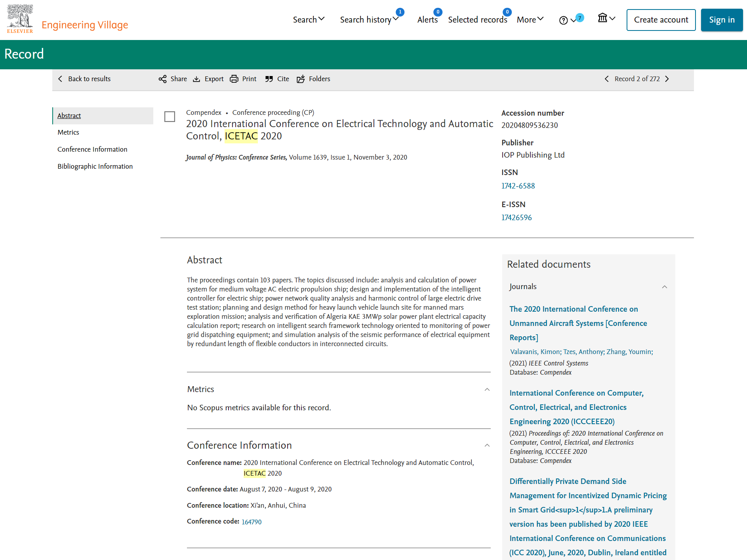Screen dimensions: 747x560
Task: Click the institution building icon
Action: coord(602,18)
